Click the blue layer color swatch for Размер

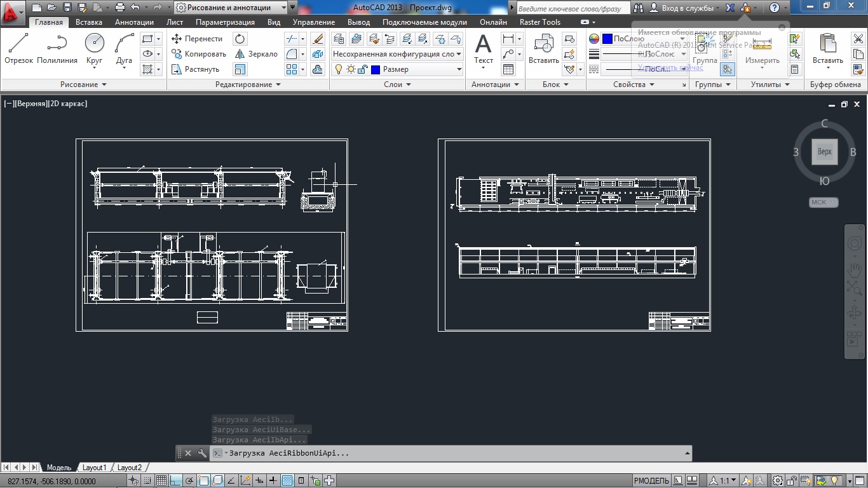pyautogui.click(x=376, y=69)
